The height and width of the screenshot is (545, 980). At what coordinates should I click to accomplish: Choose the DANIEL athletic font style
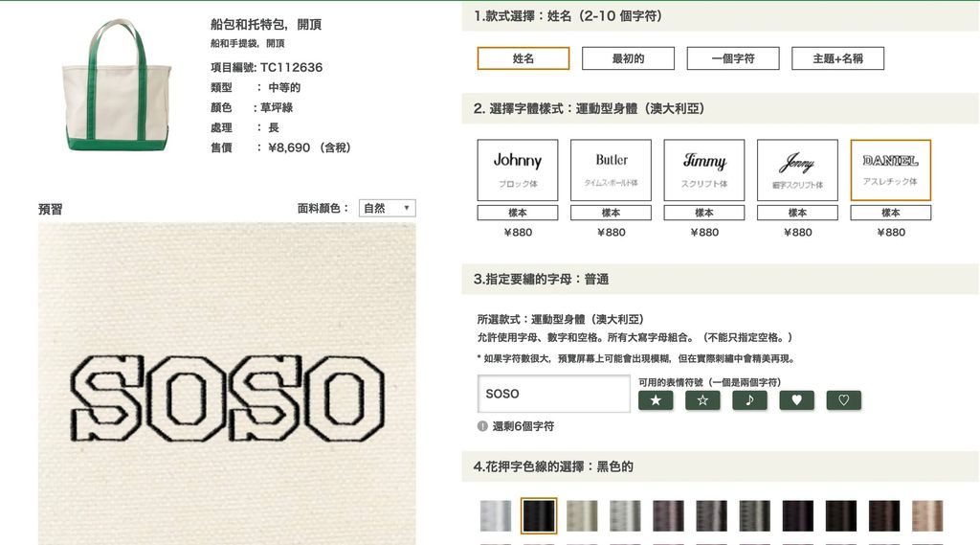click(890, 170)
